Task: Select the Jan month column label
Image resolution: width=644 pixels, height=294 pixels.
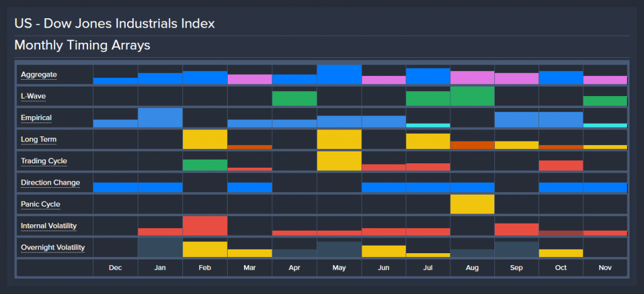Action: click(160, 268)
